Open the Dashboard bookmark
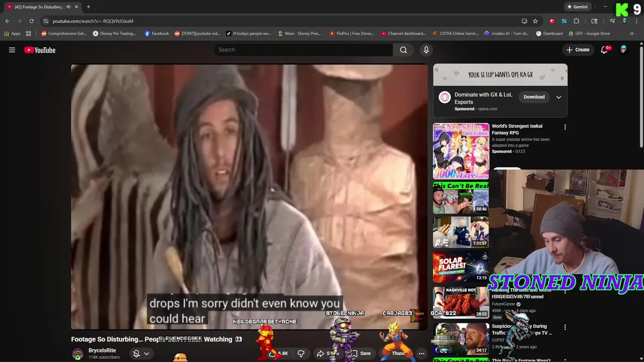Viewport: 644px width, 362px height. [x=549, y=34]
